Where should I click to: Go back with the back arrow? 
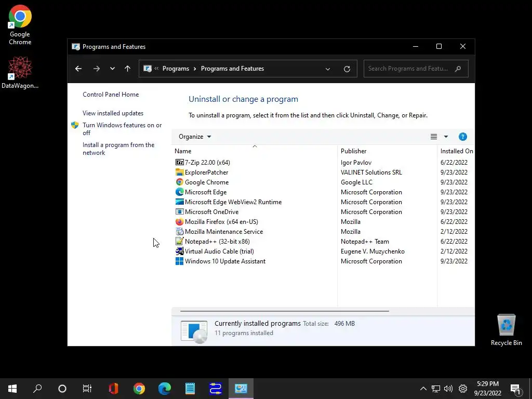tap(78, 69)
